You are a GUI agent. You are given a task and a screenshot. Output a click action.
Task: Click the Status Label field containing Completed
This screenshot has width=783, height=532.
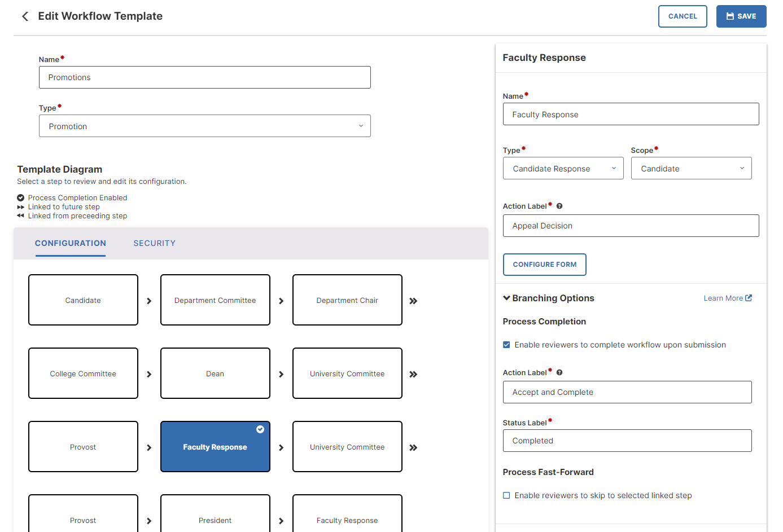[x=627, y=441]
